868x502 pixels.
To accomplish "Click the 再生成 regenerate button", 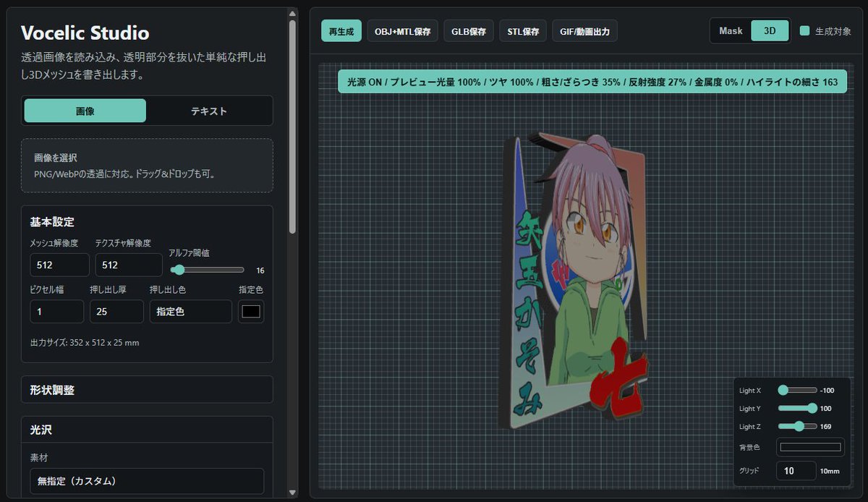I will (x=341, y=31).
